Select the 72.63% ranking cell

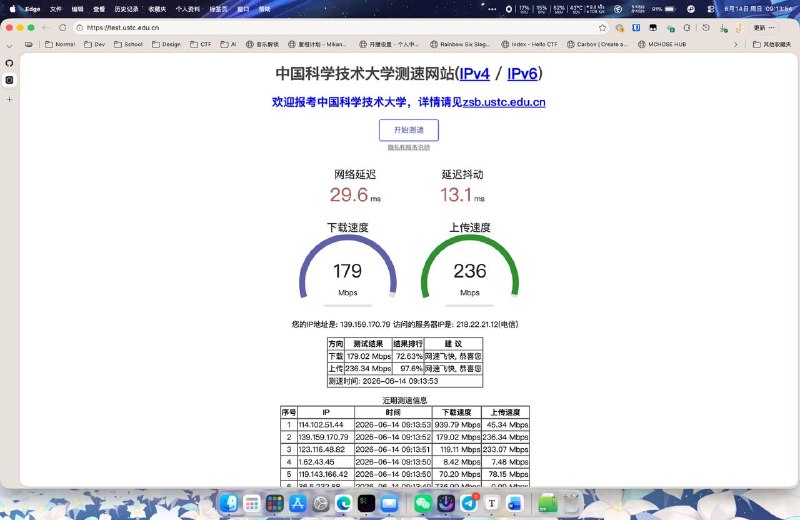(408, 356)
